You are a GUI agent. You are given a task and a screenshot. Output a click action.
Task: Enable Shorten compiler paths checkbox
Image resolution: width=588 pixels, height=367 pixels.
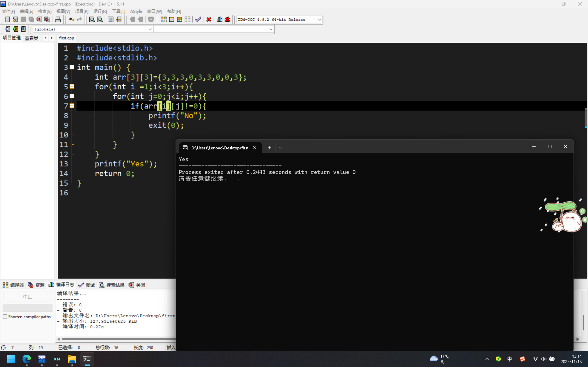coord(5,317)
